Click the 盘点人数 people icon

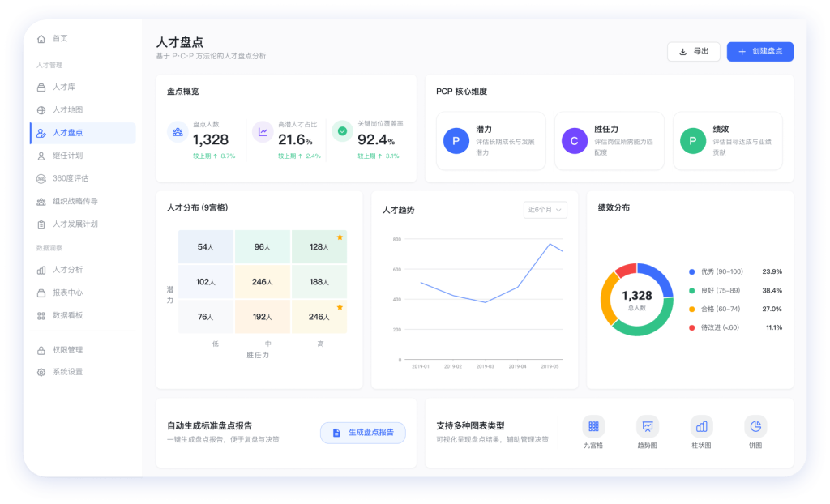tap(178, 132)
